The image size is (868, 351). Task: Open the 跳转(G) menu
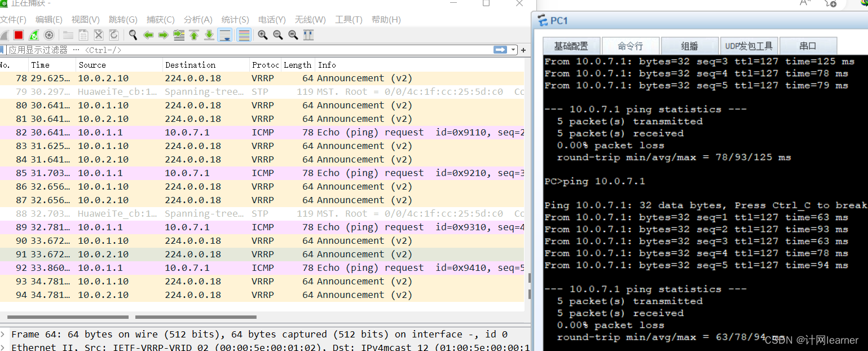pyautogui.click(x=123, y=20)
